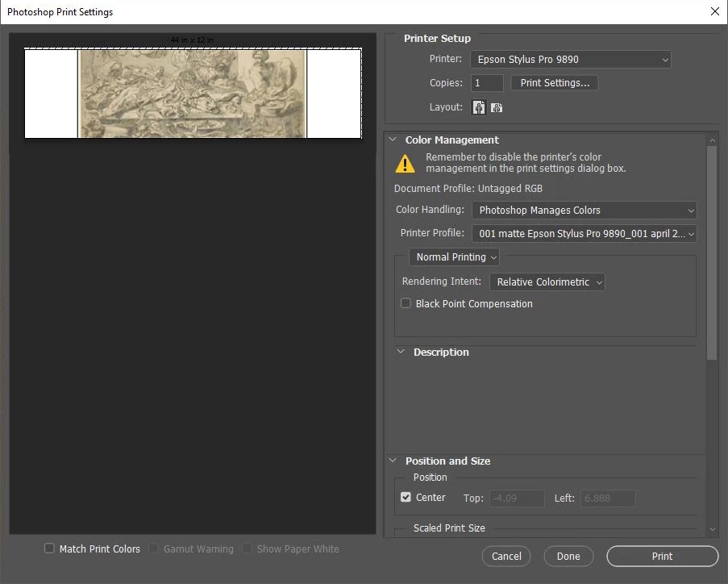Click the Left position input field
Image resolution: width=728 pixels, height=584 pixels.
coord(608,498)
